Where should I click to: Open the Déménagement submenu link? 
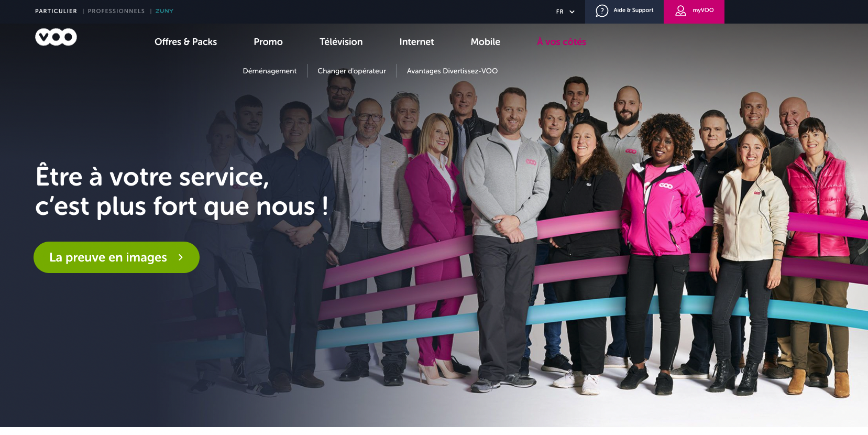269,71
